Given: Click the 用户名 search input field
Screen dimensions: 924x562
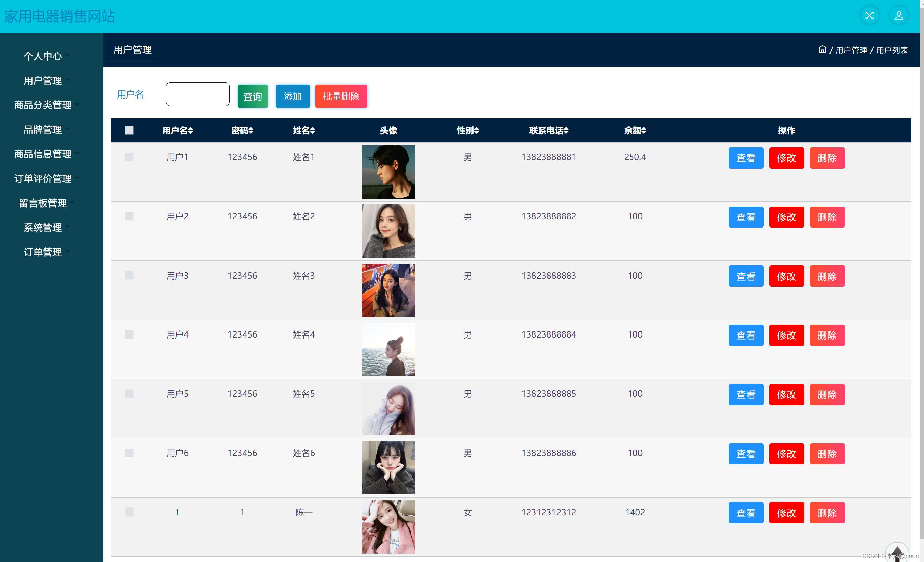Looking at the screenshot, I should click(x=197, y=94).
